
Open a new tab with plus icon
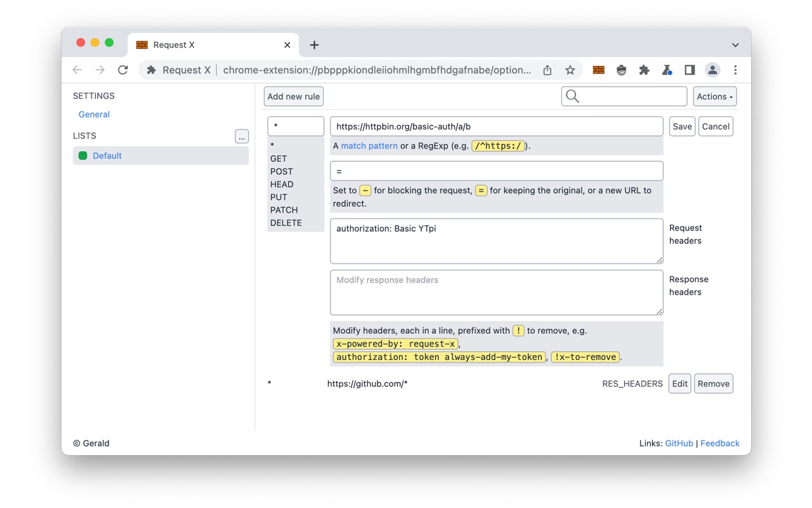click(x=314, y=45)
